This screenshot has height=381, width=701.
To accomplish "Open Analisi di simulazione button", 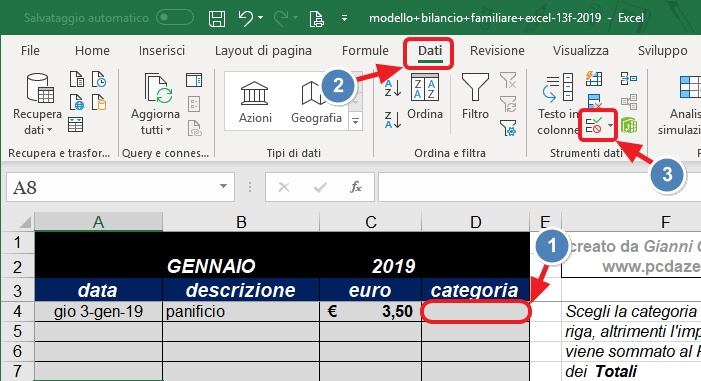I will 680,104.
